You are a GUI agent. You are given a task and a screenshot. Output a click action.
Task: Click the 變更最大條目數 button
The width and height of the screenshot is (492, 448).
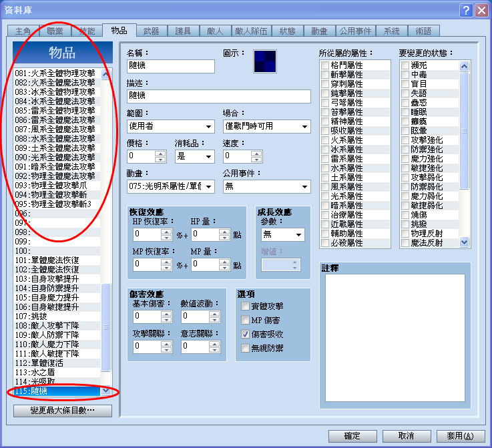[63, 411]
